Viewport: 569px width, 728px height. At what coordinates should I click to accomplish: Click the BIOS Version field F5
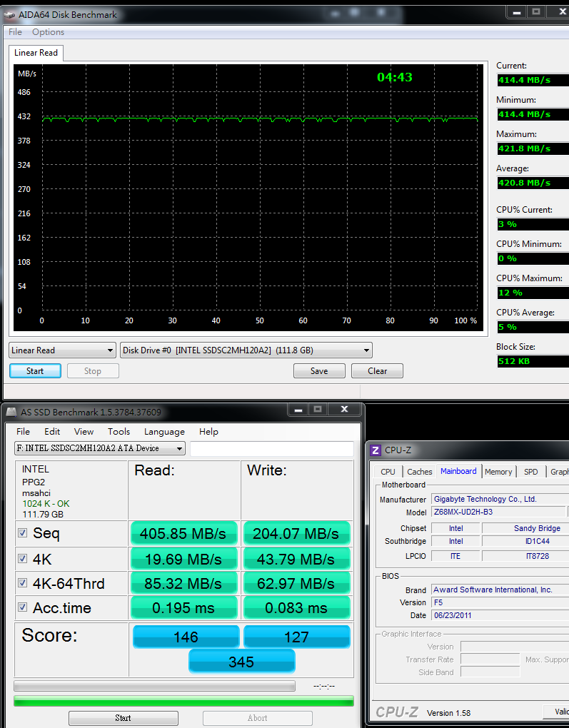tap(500, 602)
